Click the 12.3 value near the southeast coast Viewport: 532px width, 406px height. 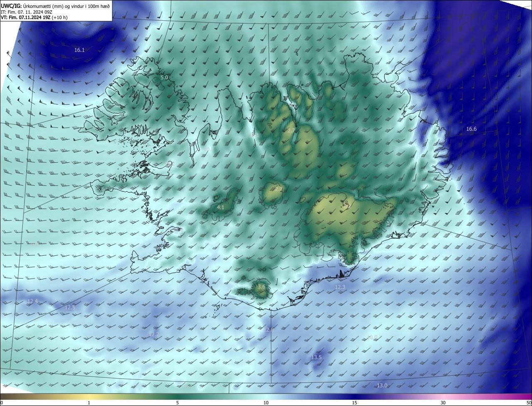(x=340, y=287)
